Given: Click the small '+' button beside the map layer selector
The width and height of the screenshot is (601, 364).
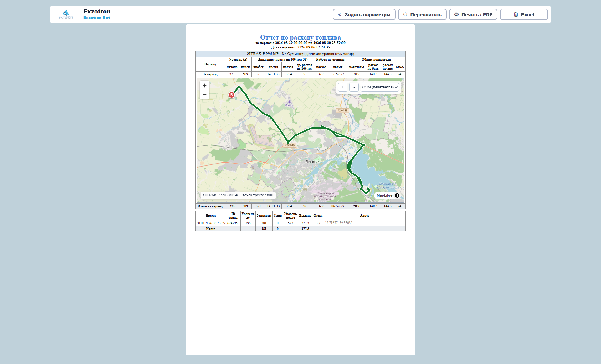Looking at the screenshot, I should (343, 87).
